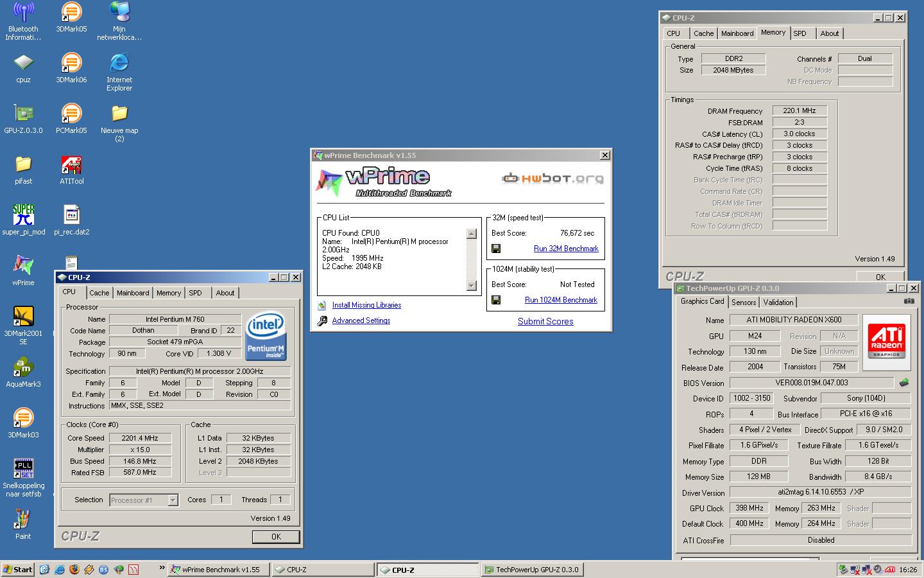
Task: Launch Firefox from the quick launch bar
Action: click(74, 570)
